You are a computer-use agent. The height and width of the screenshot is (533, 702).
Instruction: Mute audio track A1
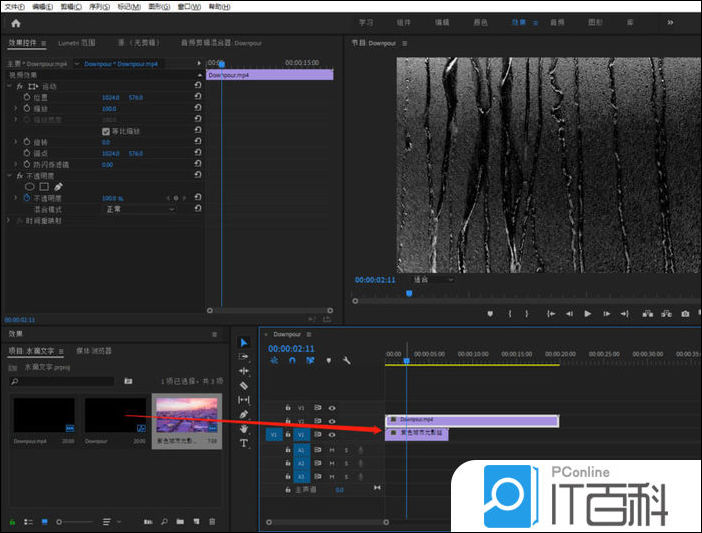332,451
